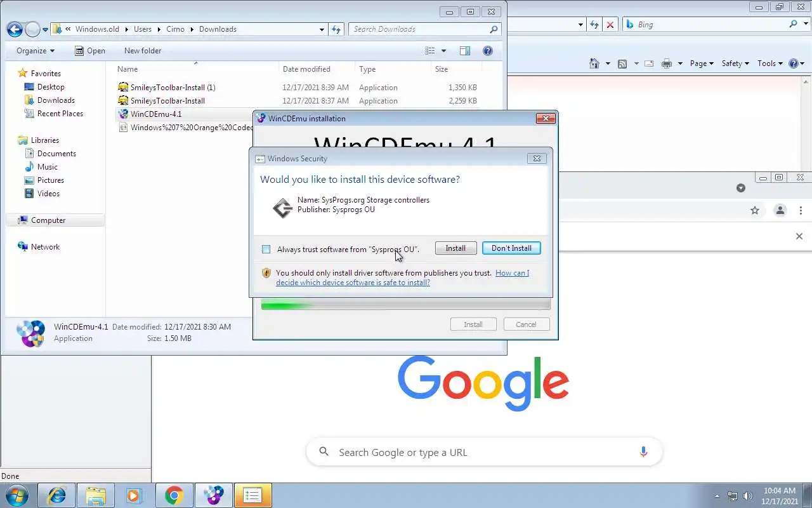Click the Explorer forward arrow button
The image size is (812, 508).
click(32, 29)
